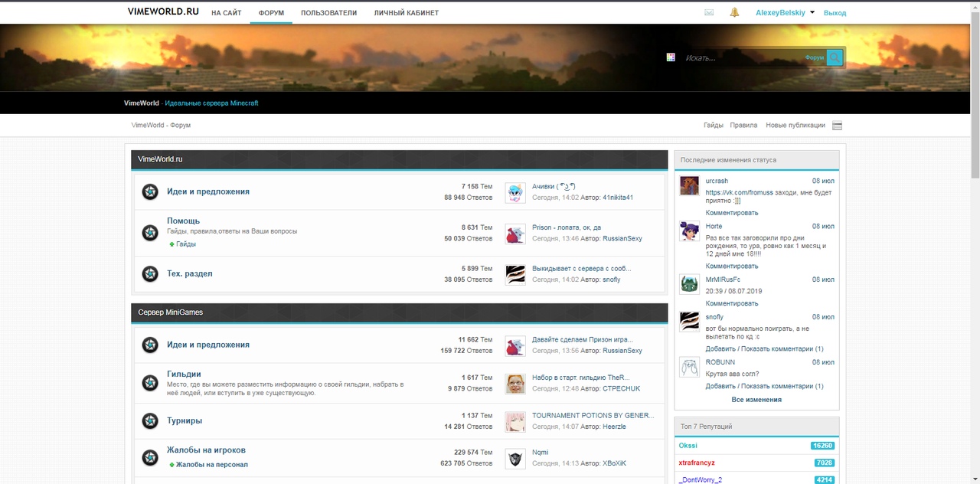The width and height of the screenshot is (980, 484).
Task: Open ROBUNN's avatar in status updates
Action: click(x=689, y=367)
